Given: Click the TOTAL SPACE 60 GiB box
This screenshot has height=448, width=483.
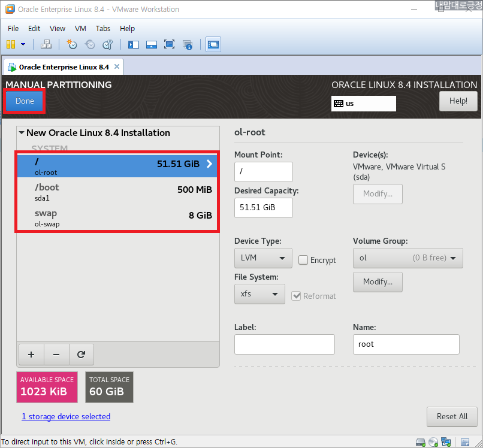Looking at the screenshot, I should click(109, 387).
